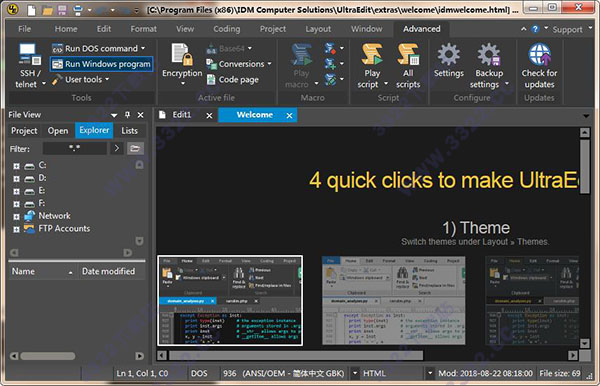This screenshot has height=386, width=600.
Task: Select the dark theme preview thumbnail
Action: [x=230, y=301]
